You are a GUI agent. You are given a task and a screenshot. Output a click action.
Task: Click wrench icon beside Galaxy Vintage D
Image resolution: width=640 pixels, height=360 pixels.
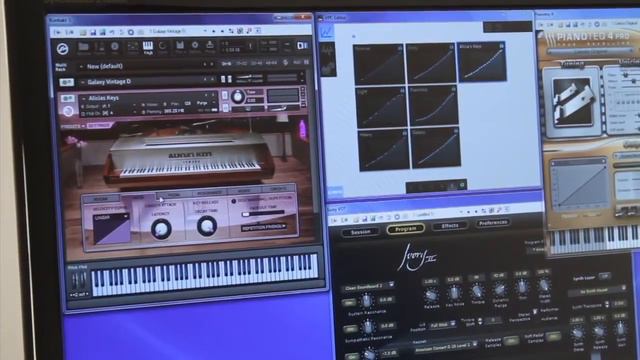pyautogui.click(x=67, y=82)
